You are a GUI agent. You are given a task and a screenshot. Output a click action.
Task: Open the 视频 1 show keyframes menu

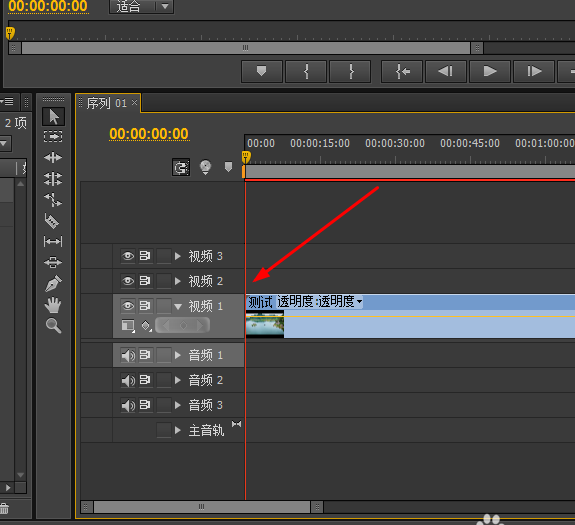click(147, 326)
